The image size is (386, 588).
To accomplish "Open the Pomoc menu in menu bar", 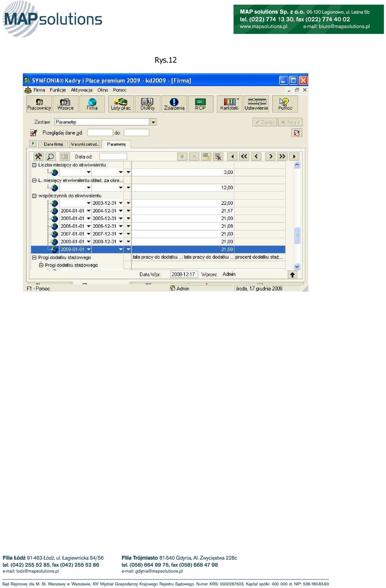I will click(x=120, y=90).
